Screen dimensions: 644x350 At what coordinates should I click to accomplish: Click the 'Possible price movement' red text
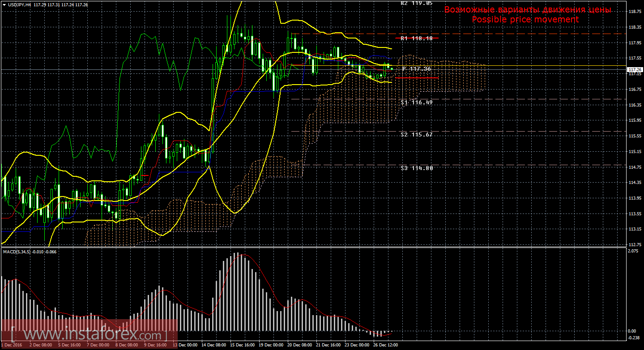(525, 20)
